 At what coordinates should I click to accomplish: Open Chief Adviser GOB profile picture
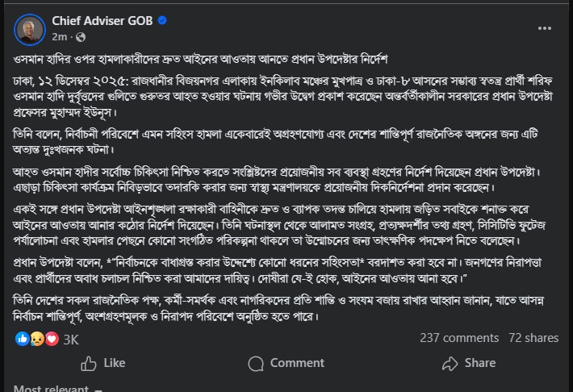coord(29,28)
